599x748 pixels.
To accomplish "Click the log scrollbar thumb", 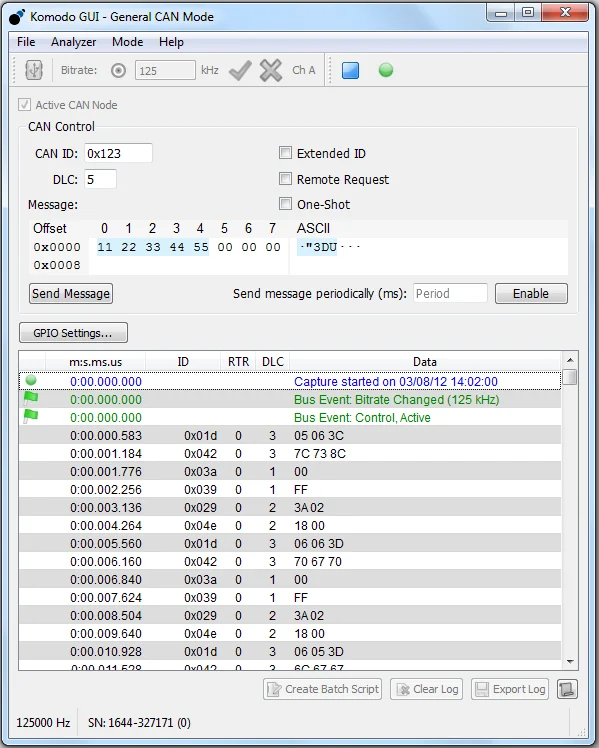I will pos(570,377).
